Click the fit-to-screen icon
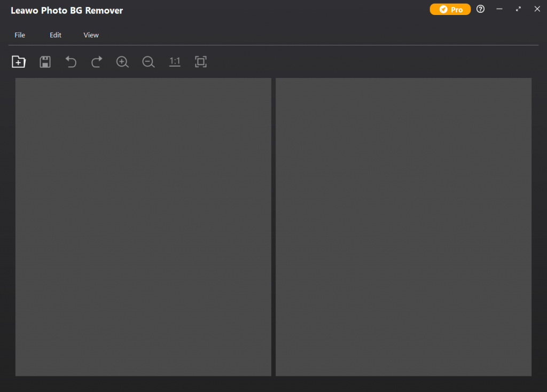This screenshot has width=547, height=392. pos(201,61)
